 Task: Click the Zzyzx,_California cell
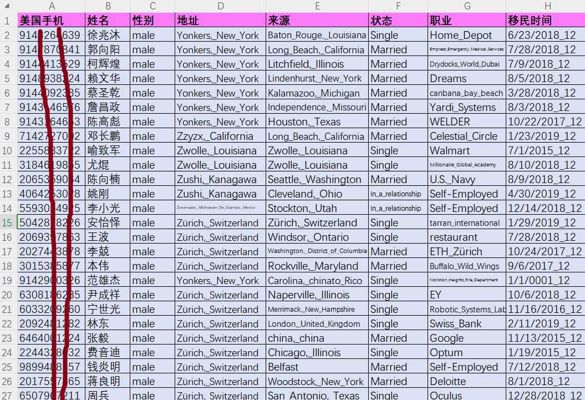coord(220,136)
